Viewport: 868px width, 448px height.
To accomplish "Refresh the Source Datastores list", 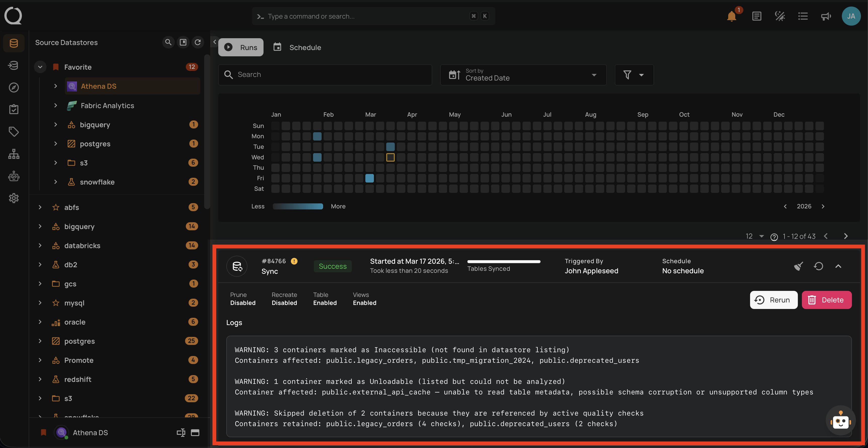I will click(198, 42).
